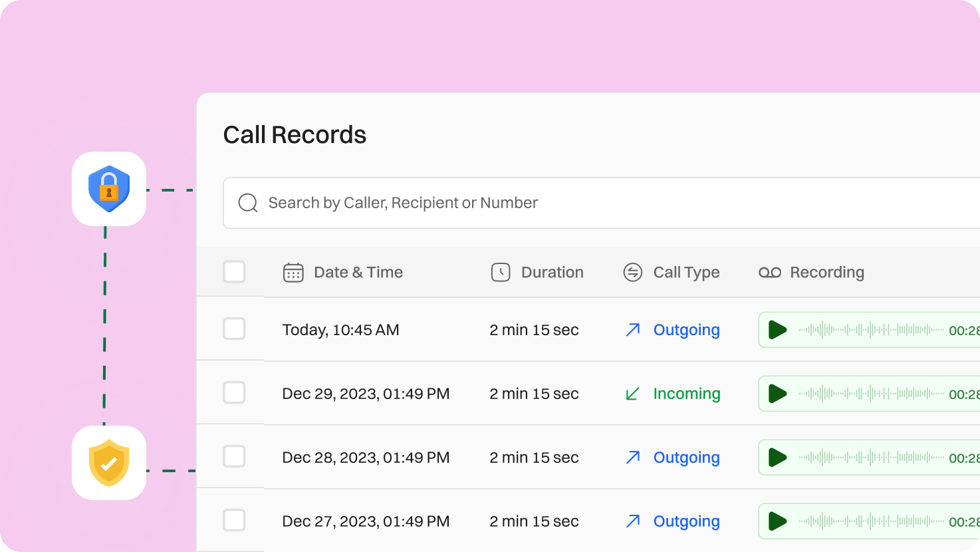
Task: Click the voicemail icon beside Recording
Action: [769, 272]
